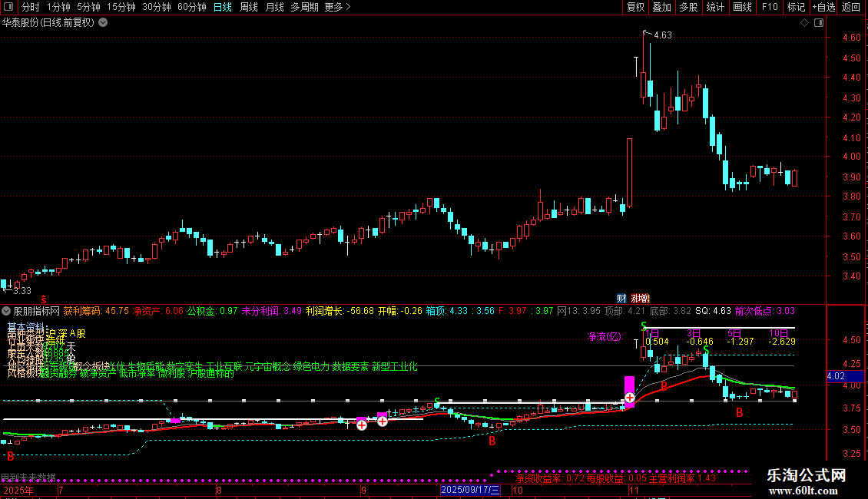Switch to 分时 intraday view
Image resolution: width=868 pixels, height=499 pixels.
pyautogui.click(x=31, y=7)
